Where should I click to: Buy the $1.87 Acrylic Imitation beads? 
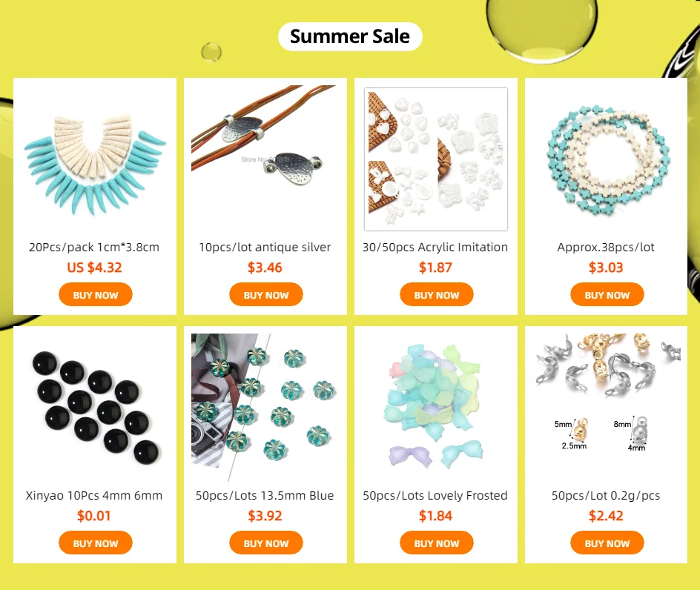click(436, 294)
